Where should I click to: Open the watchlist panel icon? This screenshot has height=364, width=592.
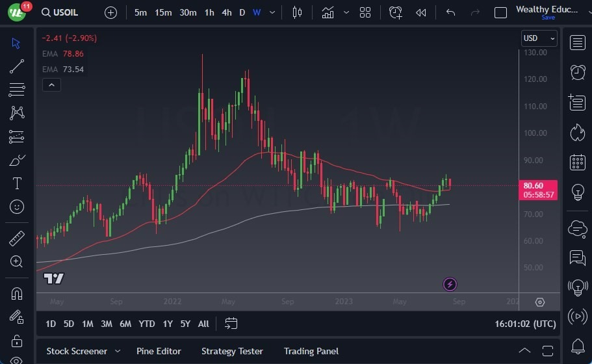coord(578,43)
